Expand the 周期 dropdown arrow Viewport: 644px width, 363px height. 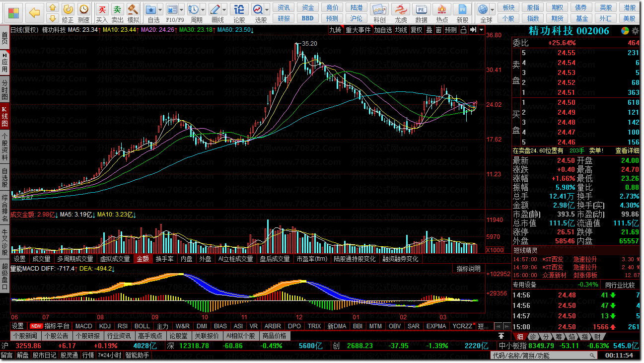(x=203, y=9)
